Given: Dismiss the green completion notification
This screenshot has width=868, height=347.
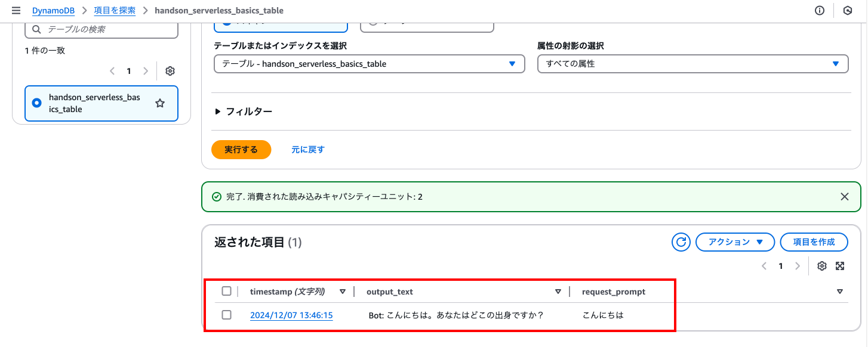Looking at the screenshot, I should [844, 197].
